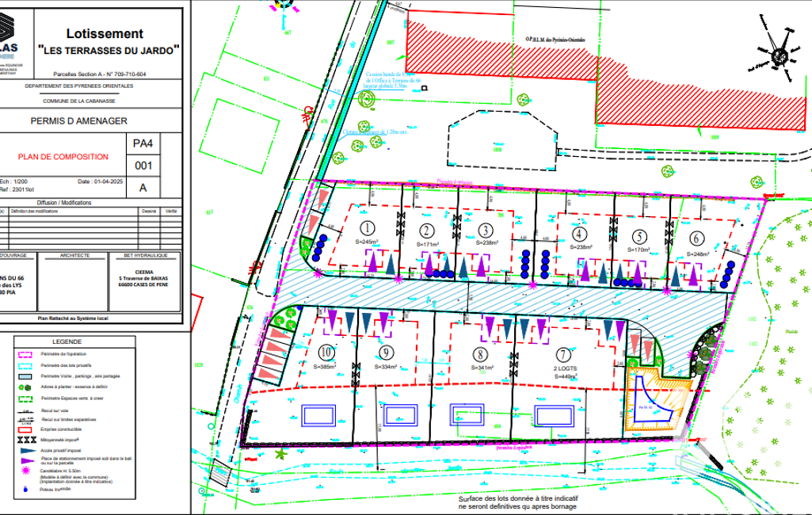Click the PERMIS D AMENAGER heading
812x515 pixels.
pos(78,121)
